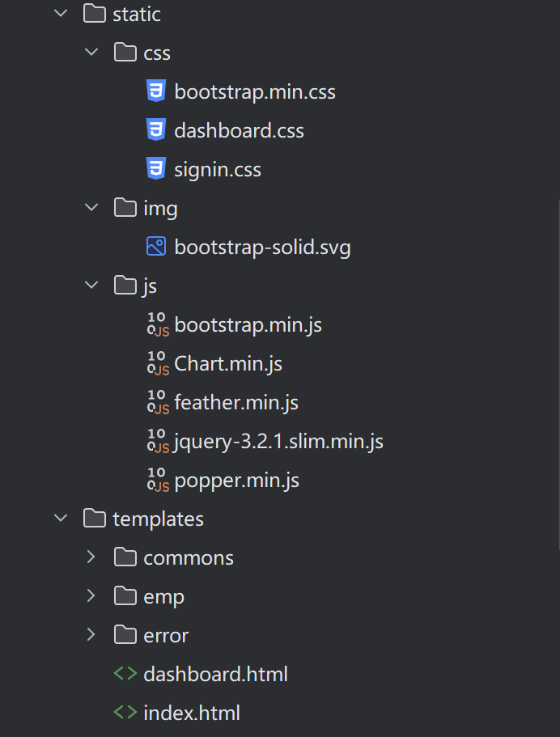
Task: Click the emp folder icon
Action: pyautogui.click(x=125, y=596)
